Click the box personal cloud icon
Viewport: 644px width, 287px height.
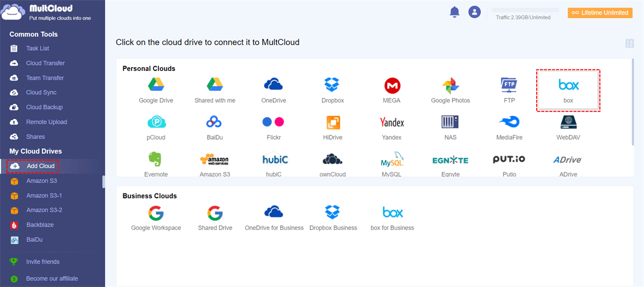tap(568, 85)
